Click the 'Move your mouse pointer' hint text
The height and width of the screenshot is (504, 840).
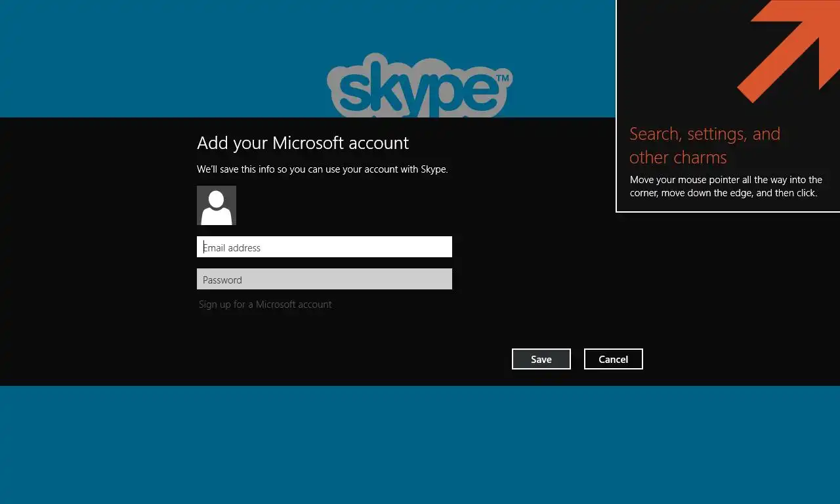click(x=726, y=186)
